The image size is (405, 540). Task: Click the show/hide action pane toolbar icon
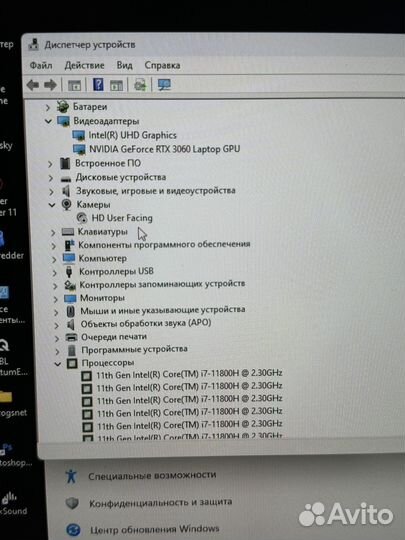[x=116, y=85]
